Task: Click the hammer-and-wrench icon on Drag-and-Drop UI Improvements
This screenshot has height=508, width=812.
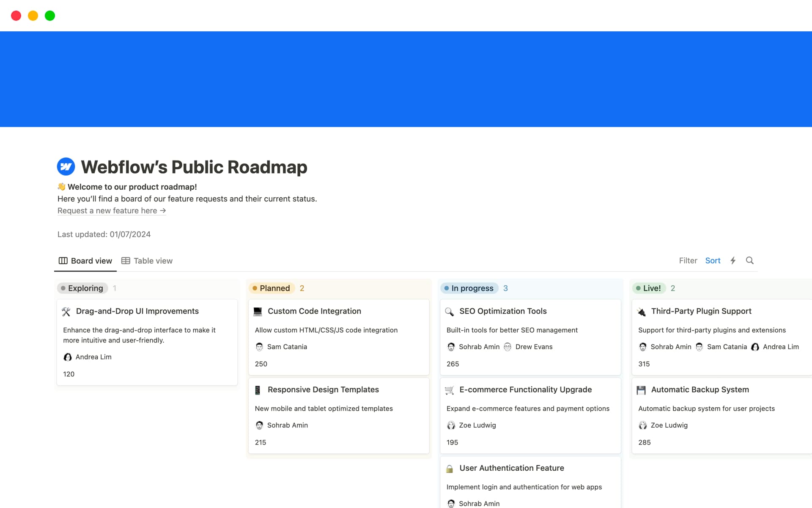Action: pos(66,311)
